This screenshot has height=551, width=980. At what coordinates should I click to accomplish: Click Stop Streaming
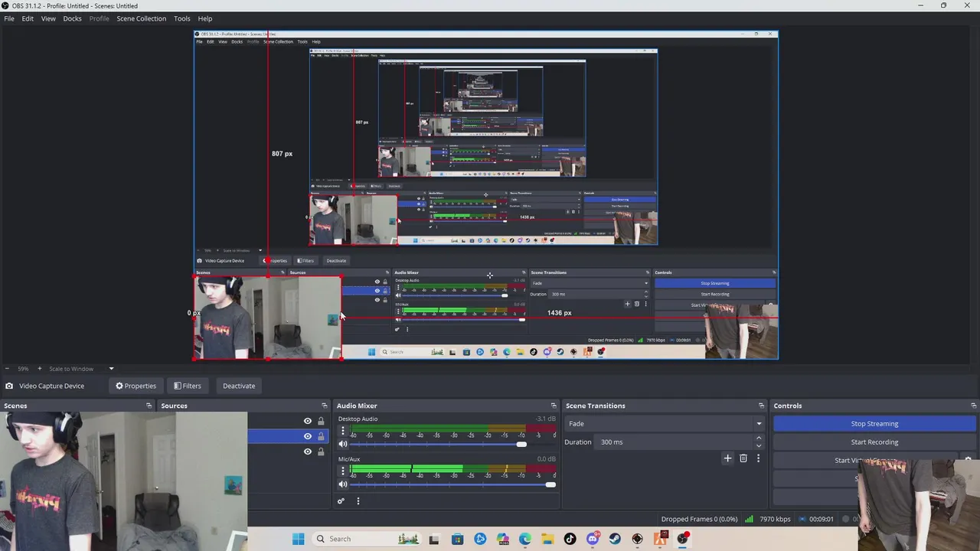(x=874, y=423)
